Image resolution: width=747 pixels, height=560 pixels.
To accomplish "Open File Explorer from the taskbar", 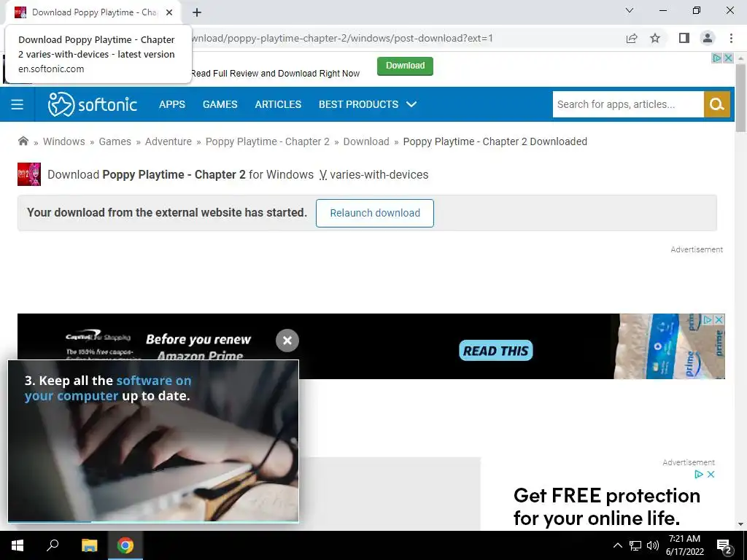I will pos(89,545).
